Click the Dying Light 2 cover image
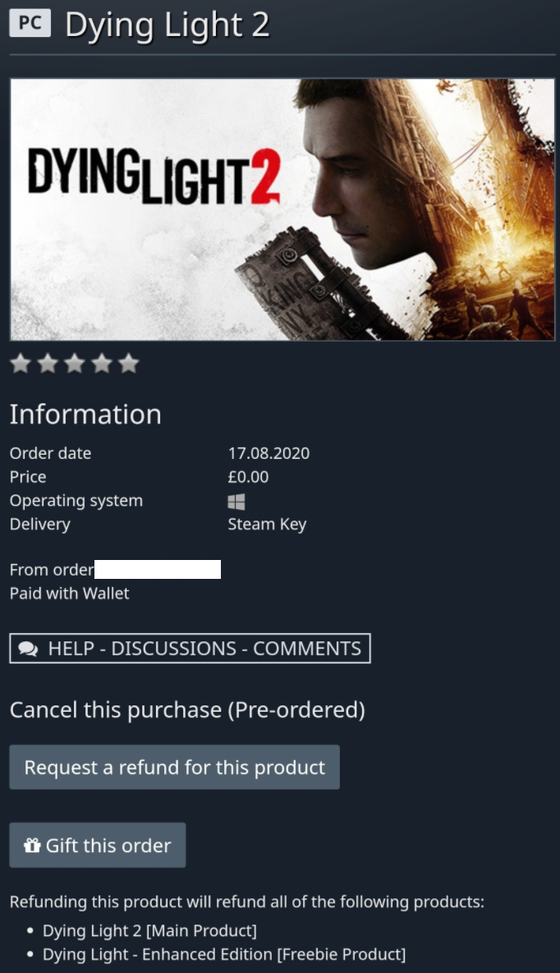The width and height of the screenshot is (560, 973). point(282,209)
